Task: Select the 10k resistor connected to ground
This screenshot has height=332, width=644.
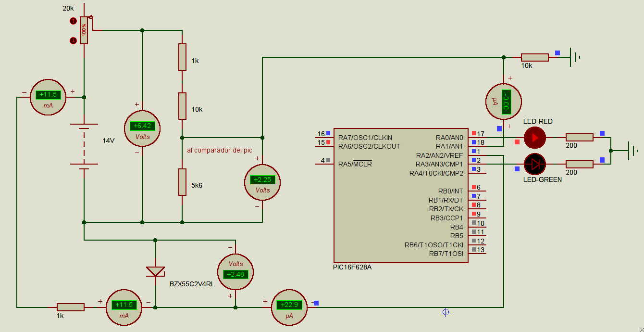Action: 534,57
